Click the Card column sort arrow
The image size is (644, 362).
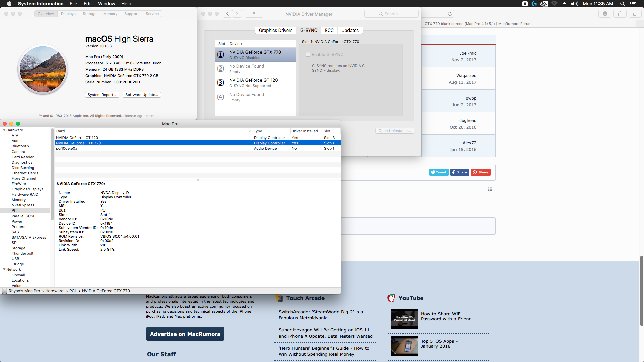[x=250, y=131]
